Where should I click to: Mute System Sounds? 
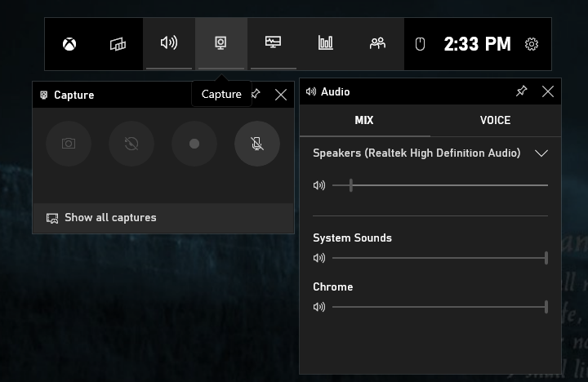point(319,258)
